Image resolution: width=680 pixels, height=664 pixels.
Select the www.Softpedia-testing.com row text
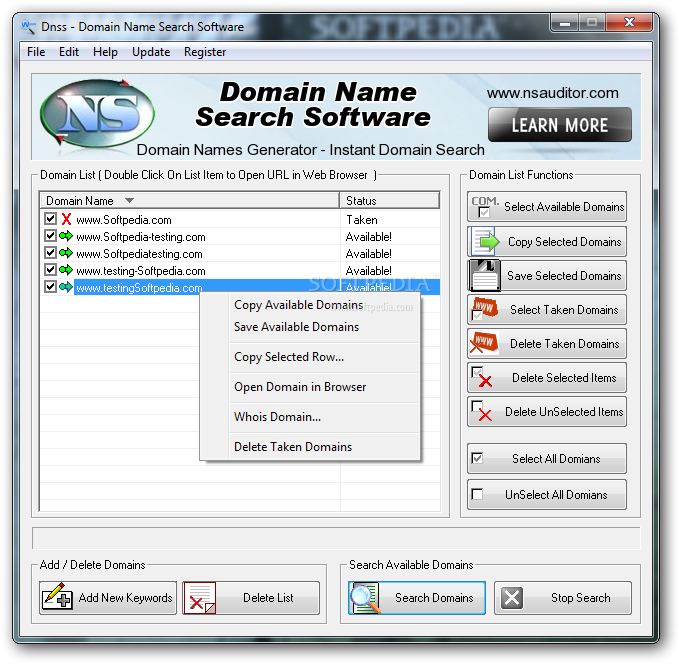[141, 237]
